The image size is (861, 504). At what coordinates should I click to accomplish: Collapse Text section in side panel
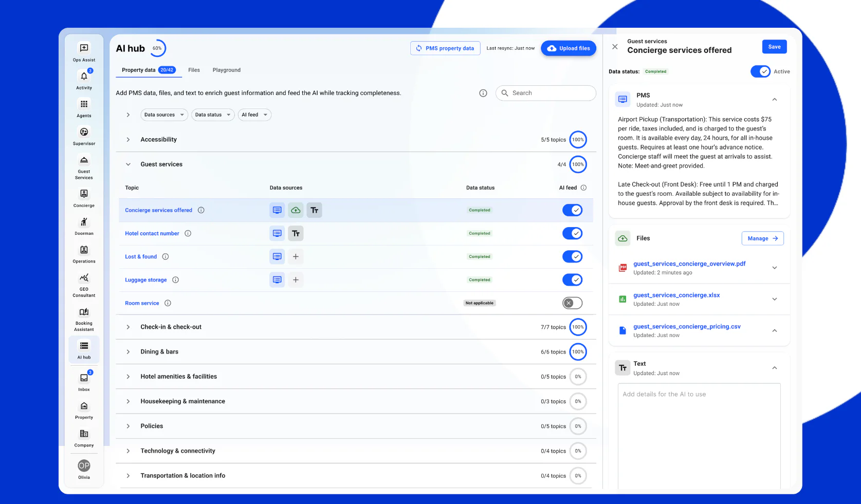[775, 368]
